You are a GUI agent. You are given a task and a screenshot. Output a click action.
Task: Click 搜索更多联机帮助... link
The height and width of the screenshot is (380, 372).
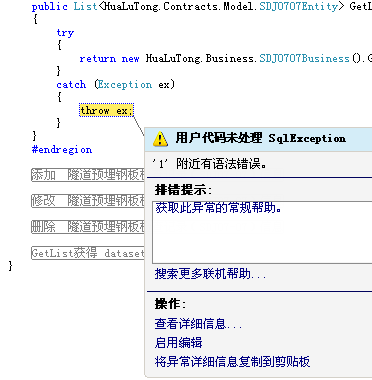click(x=210, y=274)
